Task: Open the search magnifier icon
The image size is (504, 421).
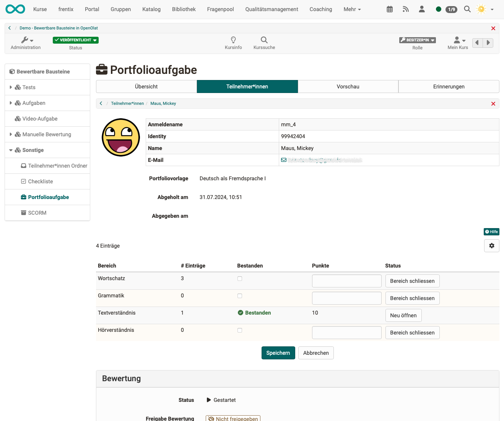Action: tap(467, 9)
